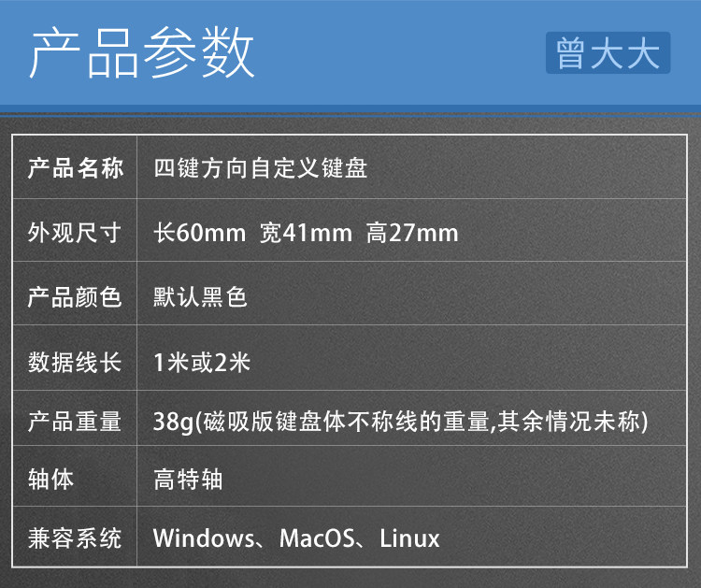
Task: Select the 外观尺寸 label cell
Action: pos(75,230)
